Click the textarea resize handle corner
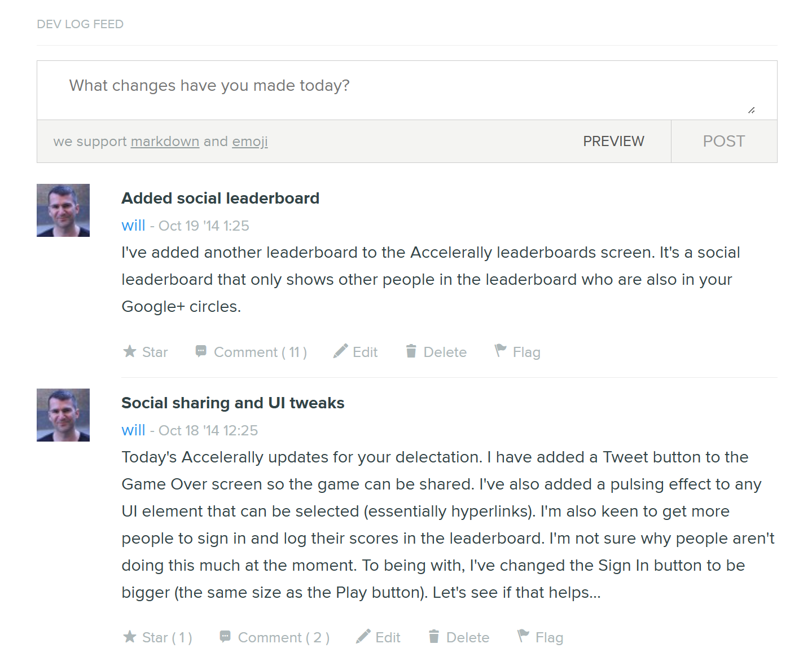Screen dimensions: 812x657 pos(752,111)
